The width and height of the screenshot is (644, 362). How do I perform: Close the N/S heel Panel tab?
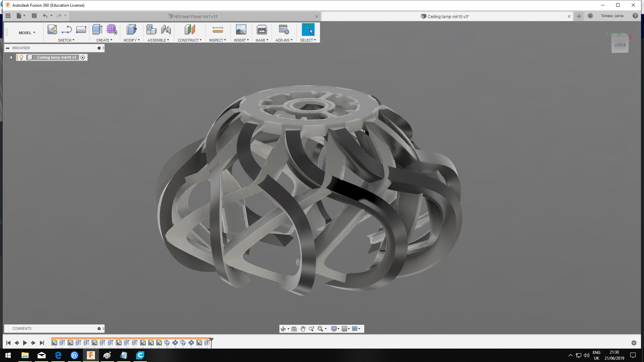pyautogui.click(x=316, y=16)
